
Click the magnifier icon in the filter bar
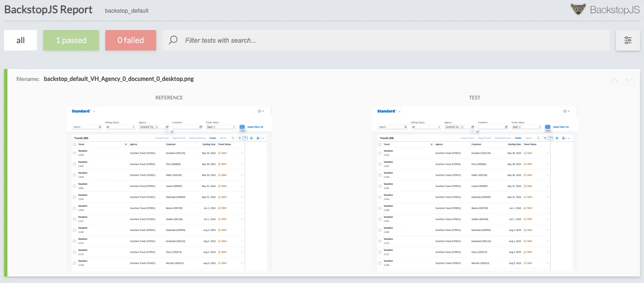(173, 40)
